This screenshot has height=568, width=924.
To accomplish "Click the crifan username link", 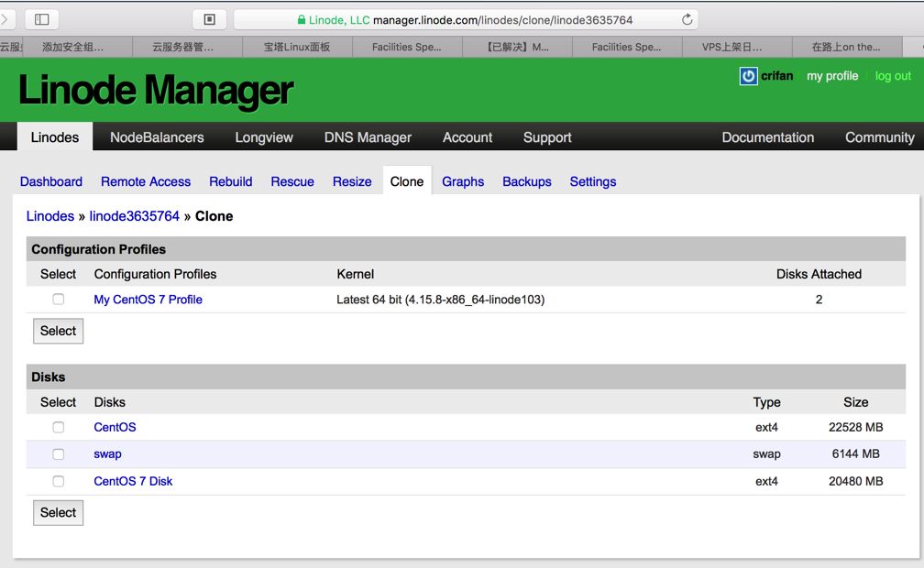I will [776, 76].
